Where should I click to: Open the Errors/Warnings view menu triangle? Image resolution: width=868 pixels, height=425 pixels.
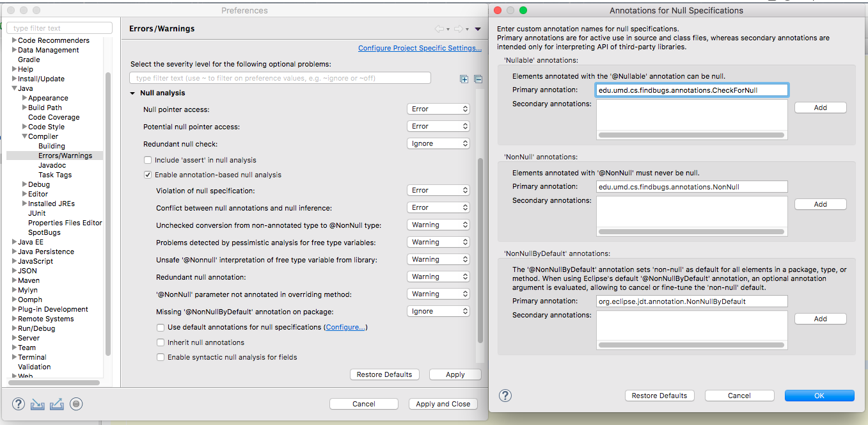tap(477, 29)
